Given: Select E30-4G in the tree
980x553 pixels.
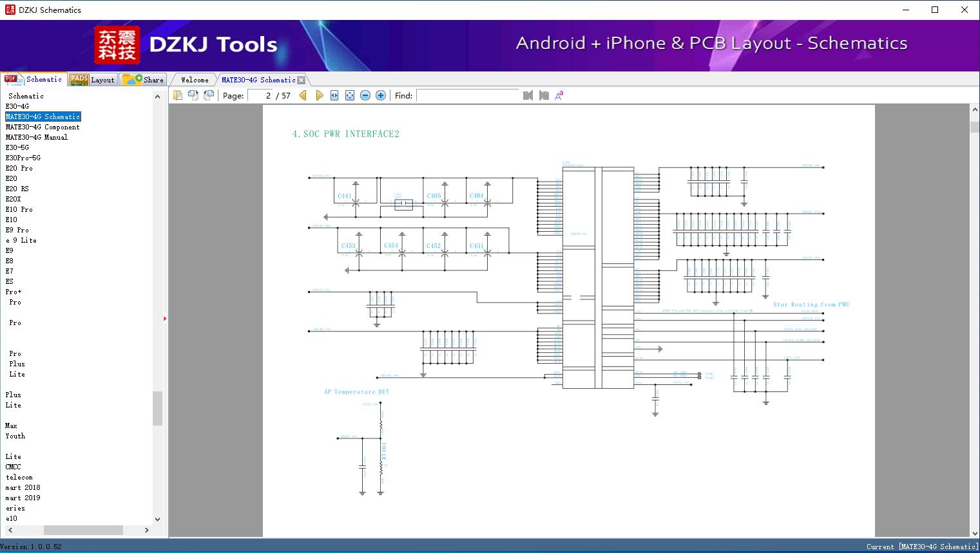Looking at the screenshot, I should [x=17, y=106].
